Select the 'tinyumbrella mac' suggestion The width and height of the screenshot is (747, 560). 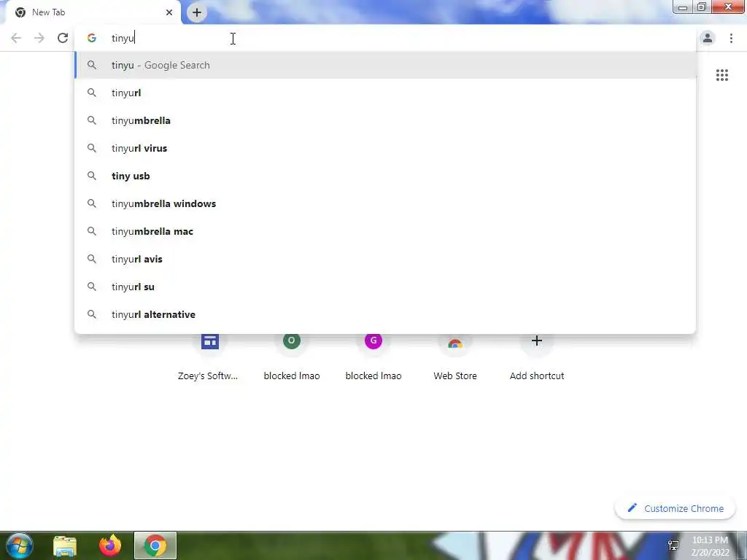385,231
